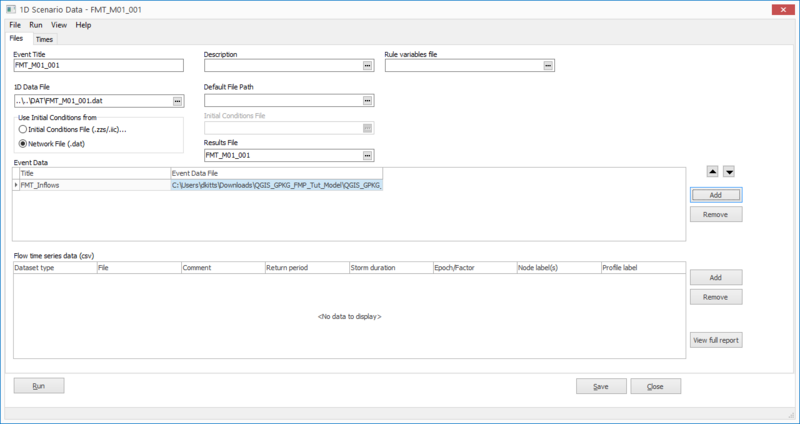The image size is (800, 424).
Task: Browse for the 1D Data File
Action: point(177,101)
